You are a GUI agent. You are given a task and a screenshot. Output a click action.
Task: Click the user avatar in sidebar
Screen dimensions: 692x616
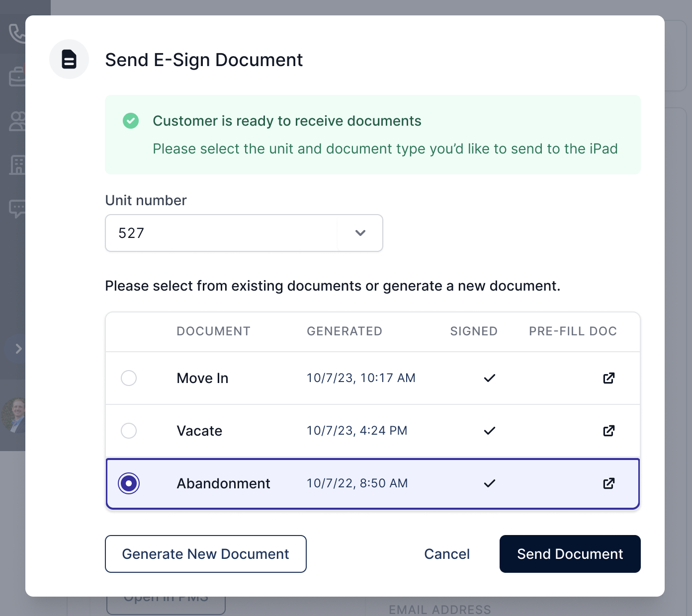tap(13, 415)
